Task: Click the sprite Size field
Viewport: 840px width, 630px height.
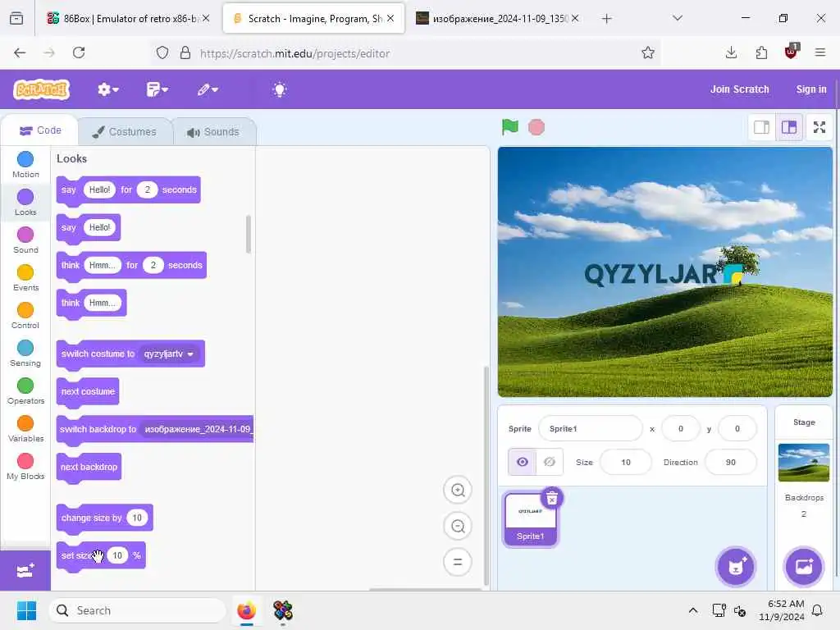Action: 626,462
